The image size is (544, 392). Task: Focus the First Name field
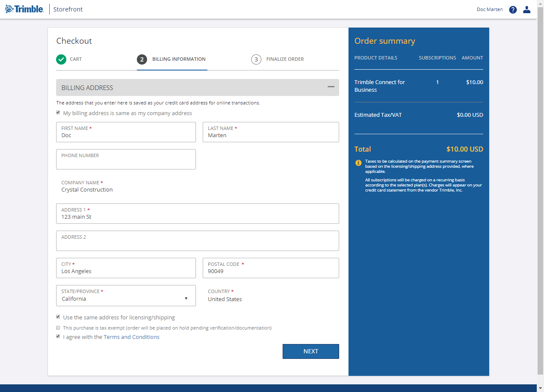126,132
